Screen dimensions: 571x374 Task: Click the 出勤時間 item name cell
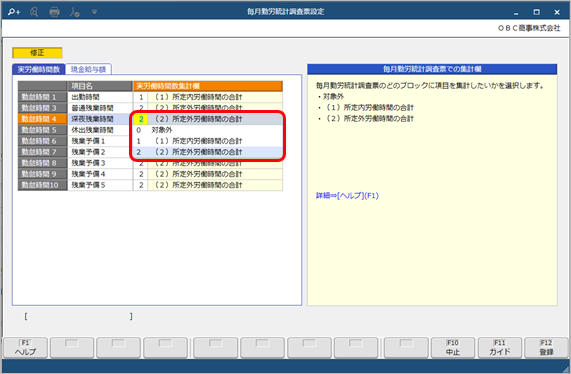[x=100, y=97]
